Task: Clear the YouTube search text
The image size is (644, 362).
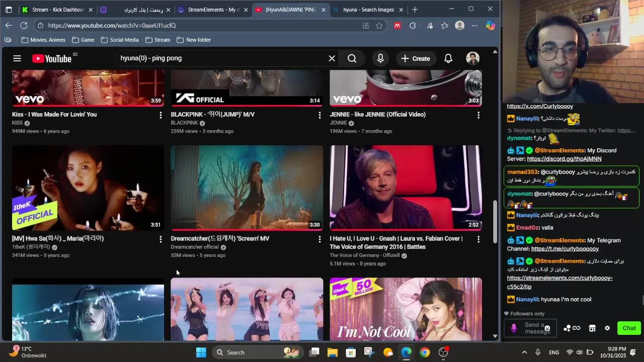Action: click(332, 58)
